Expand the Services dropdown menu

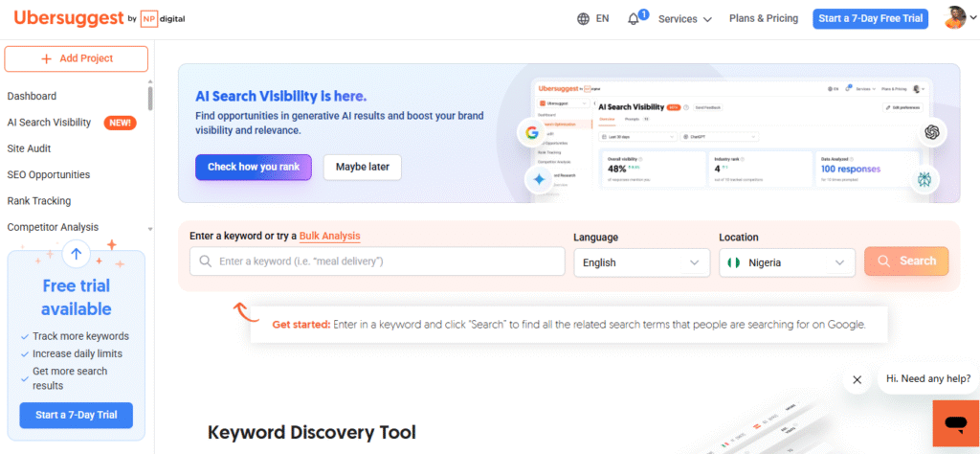[685, 19]
